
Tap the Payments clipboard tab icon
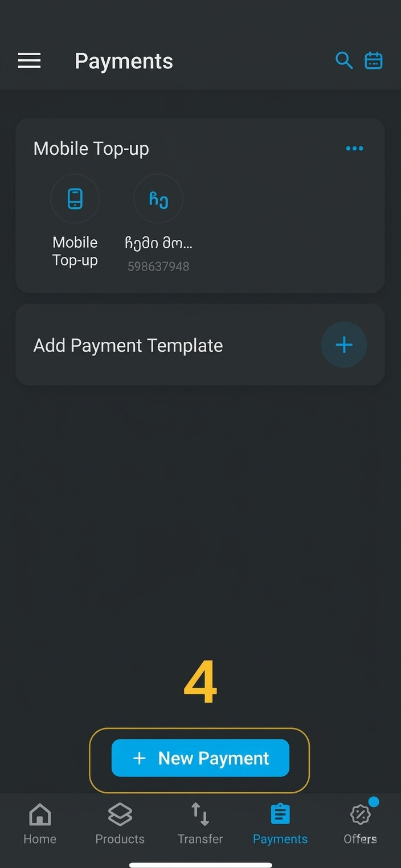click(280, 814)
